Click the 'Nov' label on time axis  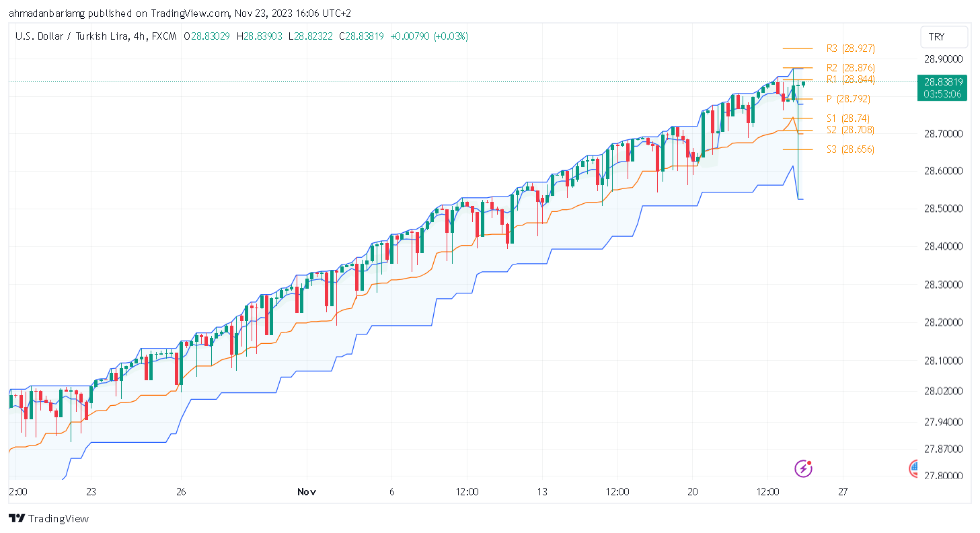(x=306, y=492)
